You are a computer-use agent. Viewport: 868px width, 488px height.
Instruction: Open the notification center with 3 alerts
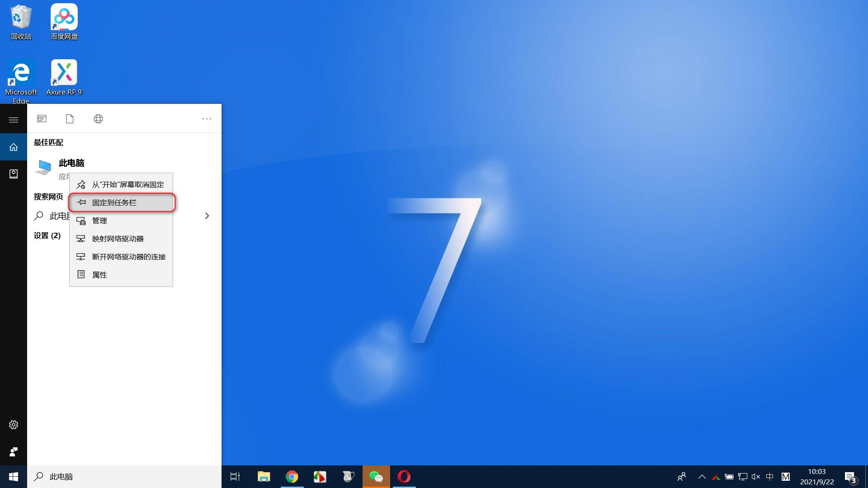(x=850, y=477)
